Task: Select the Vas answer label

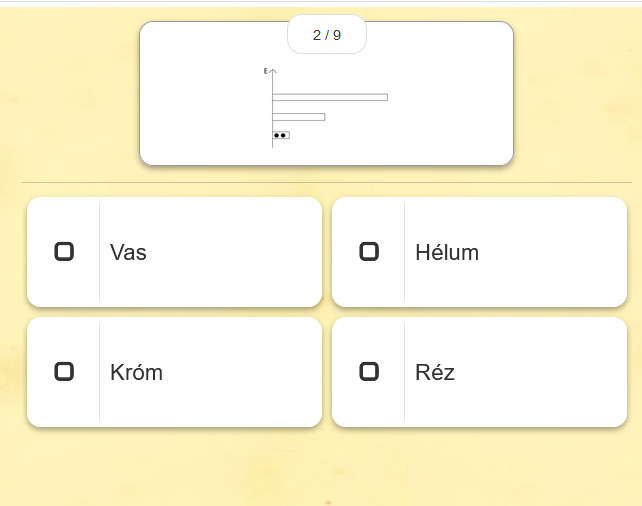Action: pos(128,252)
